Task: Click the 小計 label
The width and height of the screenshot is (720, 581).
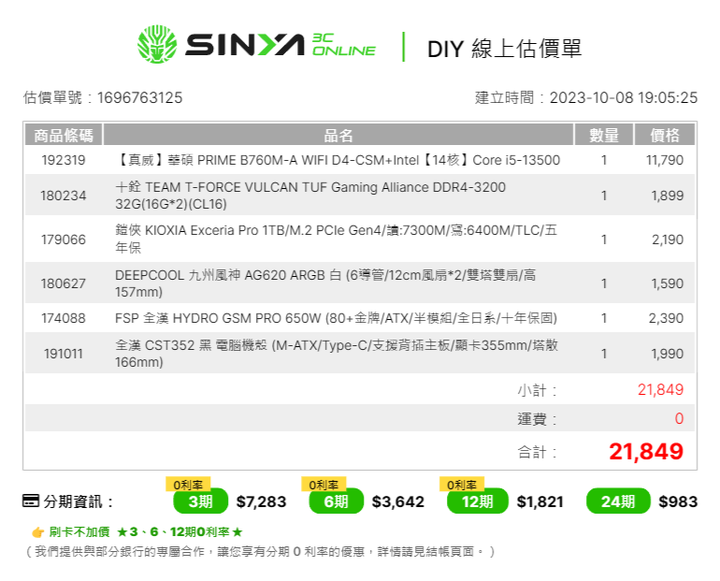Action: coord(537,390)
